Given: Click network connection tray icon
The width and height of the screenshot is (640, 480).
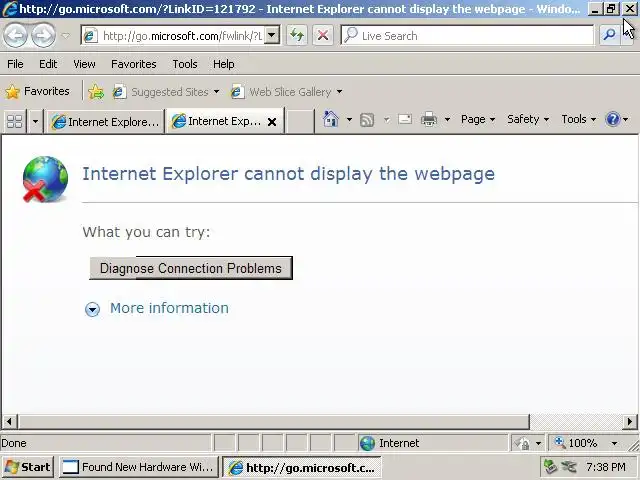Looking at the screenshot, I should pyautogui.click(x=569, y=467).
